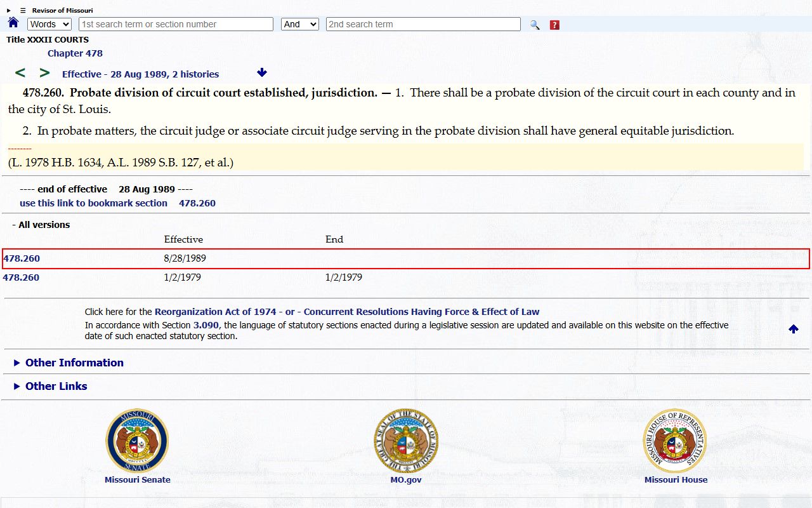812x508 pixels.
Task: Click Title XXXII COURTS heading
Action: point(48,39)
